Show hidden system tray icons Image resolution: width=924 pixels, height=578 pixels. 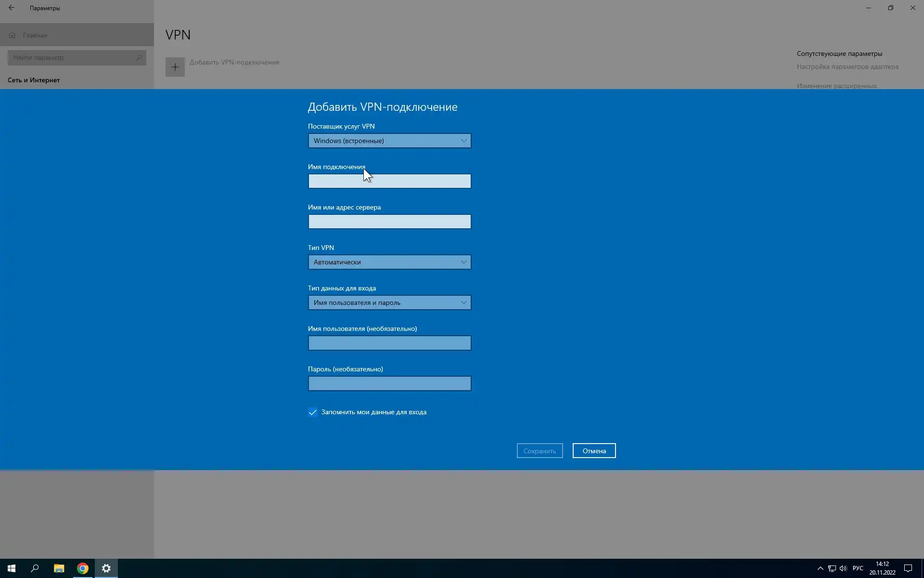tap(820, 568)
